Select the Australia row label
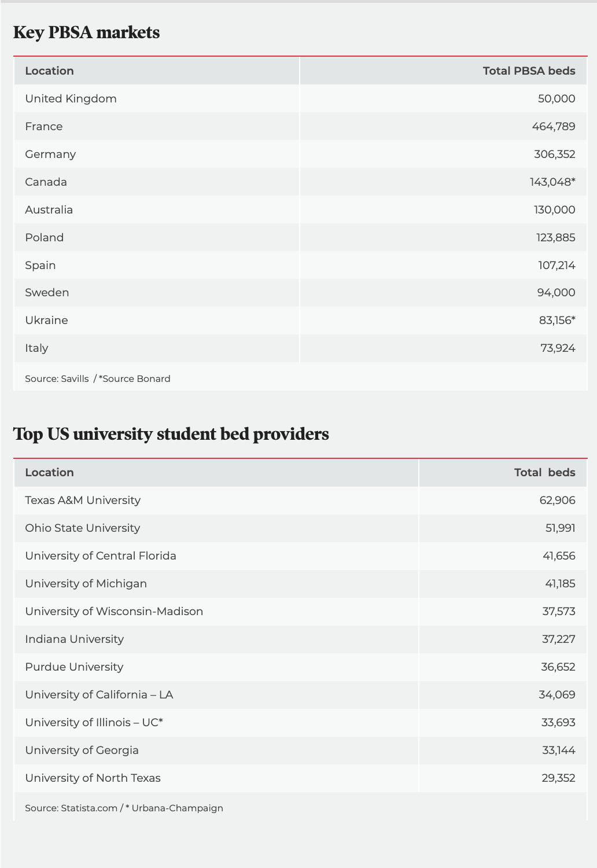The height and width of the screenshot is (868, 597). tap(49, 210)
